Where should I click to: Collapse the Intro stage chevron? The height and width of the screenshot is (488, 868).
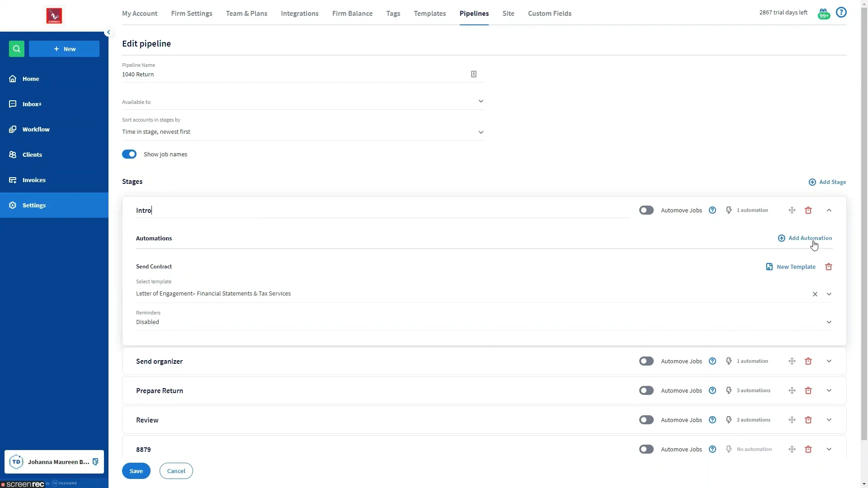(x=829, y=210)
